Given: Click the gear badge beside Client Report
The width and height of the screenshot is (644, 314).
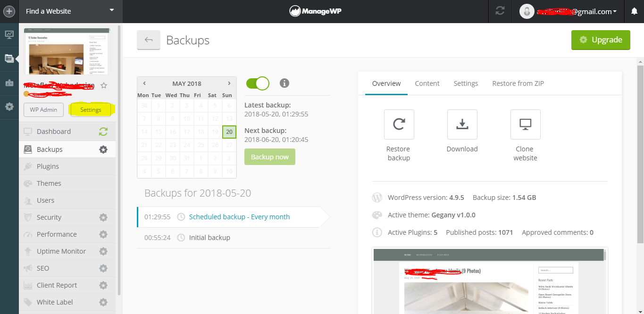Looking at the screenshot, I should coord(103,285).
